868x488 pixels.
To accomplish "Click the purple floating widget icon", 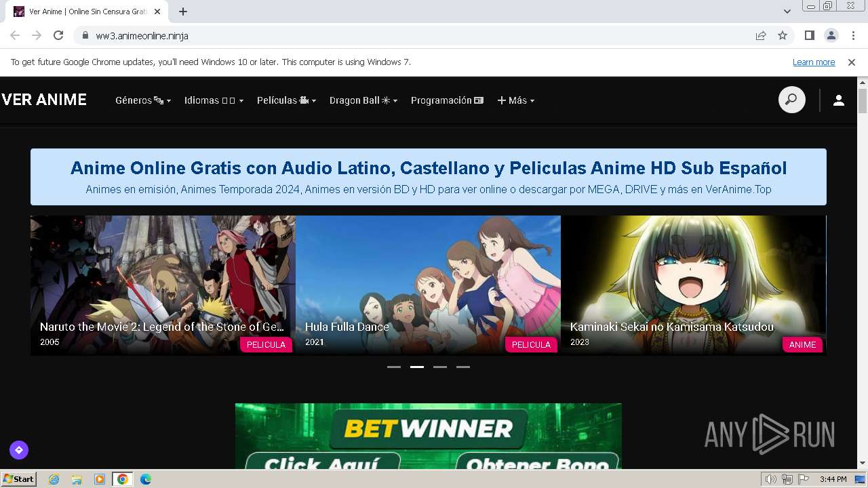I will tap(19, 449).
